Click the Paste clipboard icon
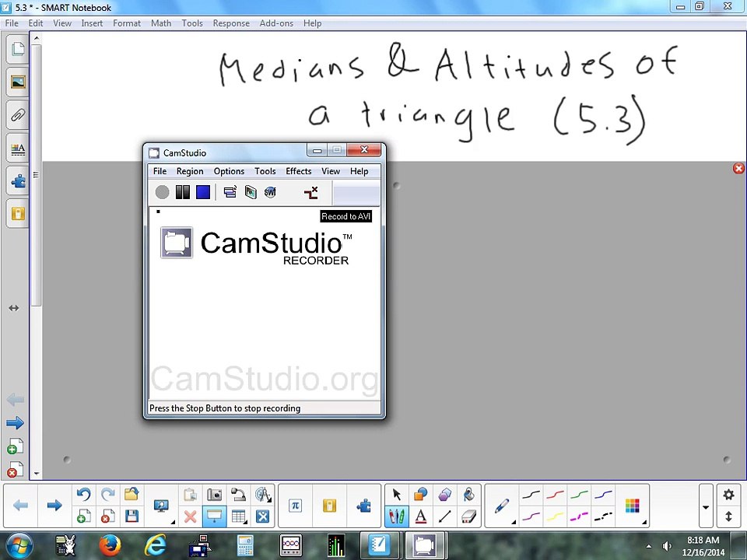Image resolution: width=747 pixels, height=560 pixels. click(190, 495)
